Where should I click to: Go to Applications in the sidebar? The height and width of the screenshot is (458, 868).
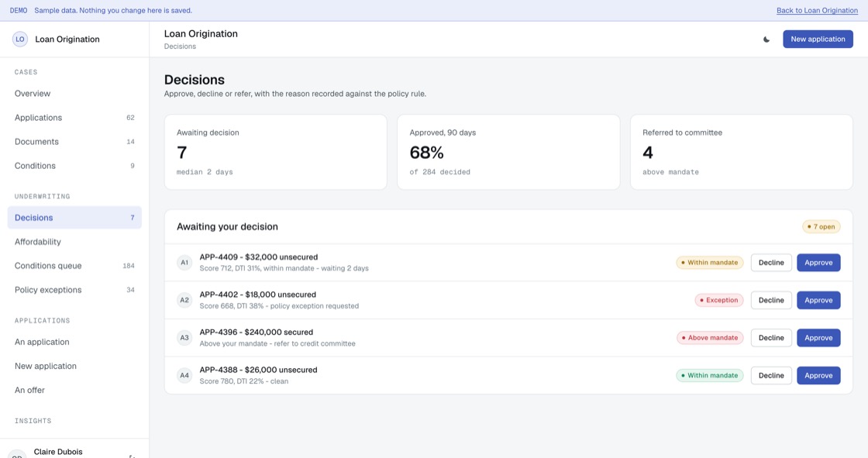(74, 118)
